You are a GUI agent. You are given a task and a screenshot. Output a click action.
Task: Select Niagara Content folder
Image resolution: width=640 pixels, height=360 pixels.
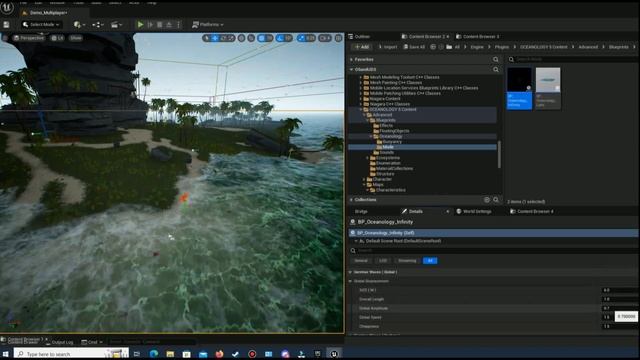(x=384, y=99)
